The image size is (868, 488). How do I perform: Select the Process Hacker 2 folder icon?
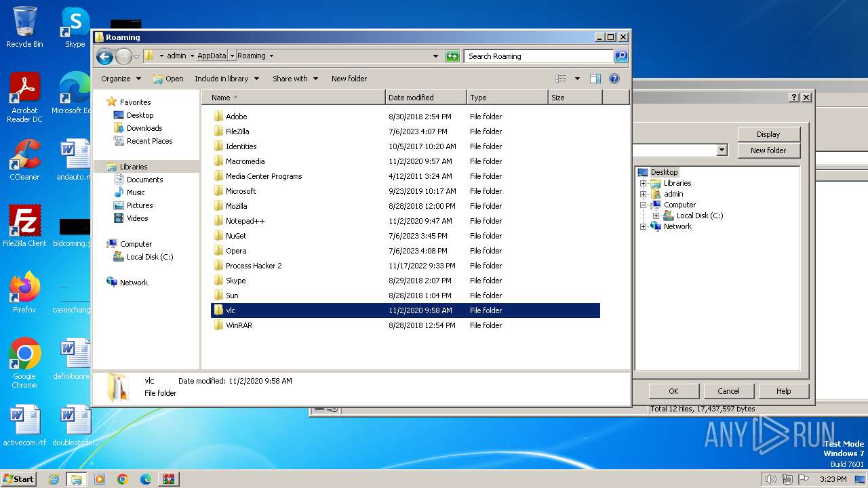tap(218, 266)
